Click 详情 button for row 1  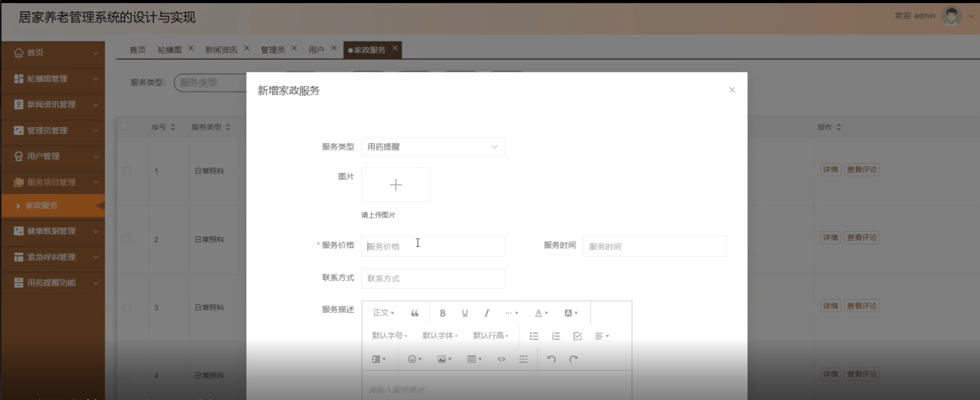coord(830,170)
